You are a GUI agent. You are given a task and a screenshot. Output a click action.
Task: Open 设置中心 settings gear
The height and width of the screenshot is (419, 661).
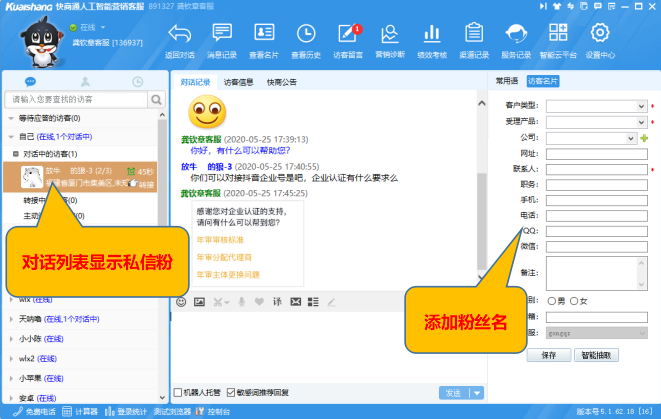pyautogui.click(x=600, y=38)
